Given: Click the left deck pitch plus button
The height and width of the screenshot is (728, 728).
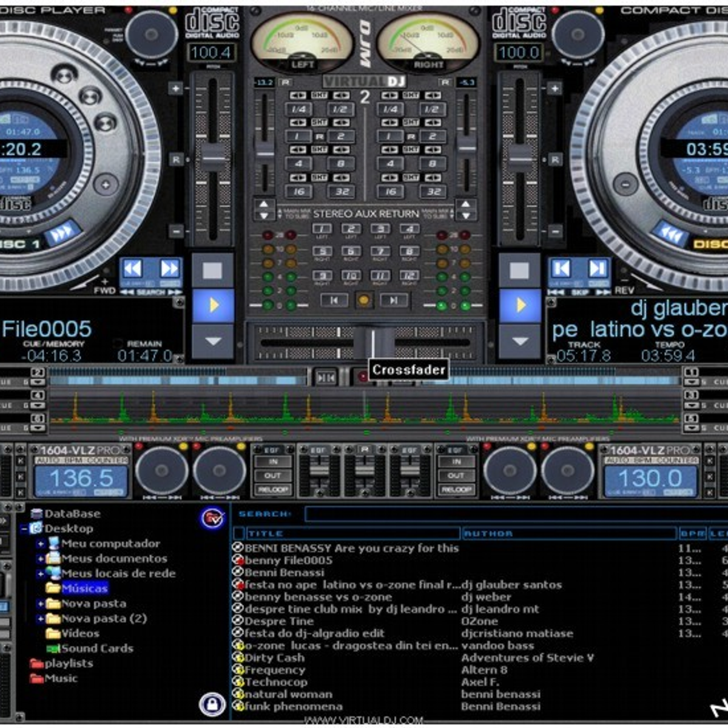Looking at the screenshot, I should click(175, 89).
